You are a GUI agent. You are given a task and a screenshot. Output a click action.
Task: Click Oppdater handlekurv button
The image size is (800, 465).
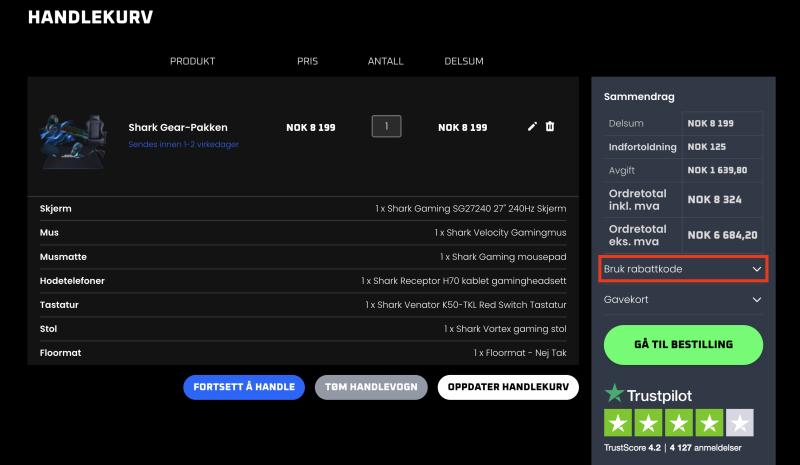tap(508, 387)
